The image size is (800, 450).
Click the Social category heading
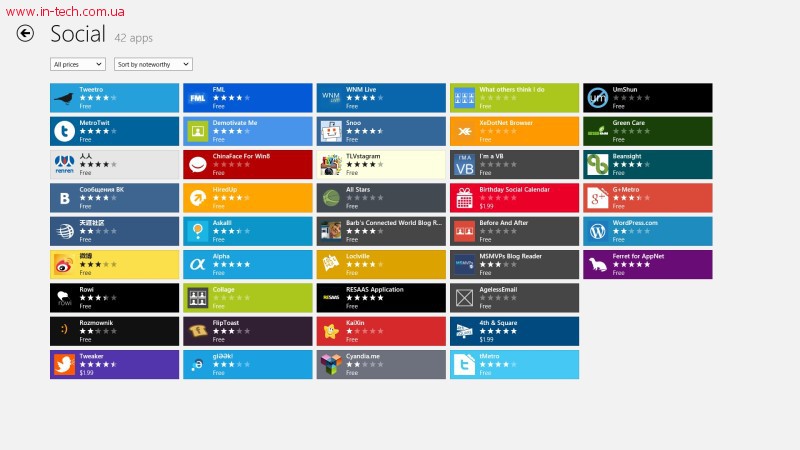[x=78, y=34]
